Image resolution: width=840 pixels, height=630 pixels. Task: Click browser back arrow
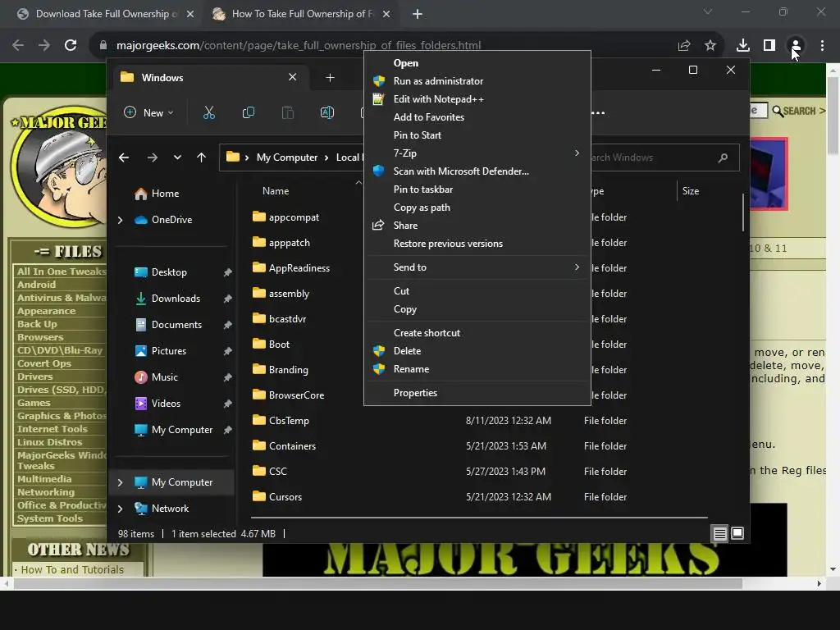(x=18, y=45)
